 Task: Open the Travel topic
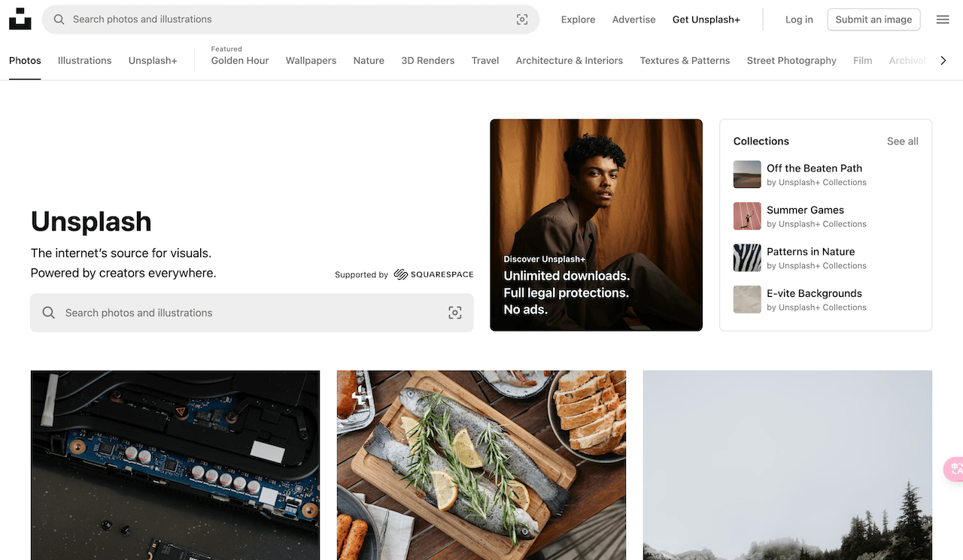pyautogui.click(x=485, y=61)
